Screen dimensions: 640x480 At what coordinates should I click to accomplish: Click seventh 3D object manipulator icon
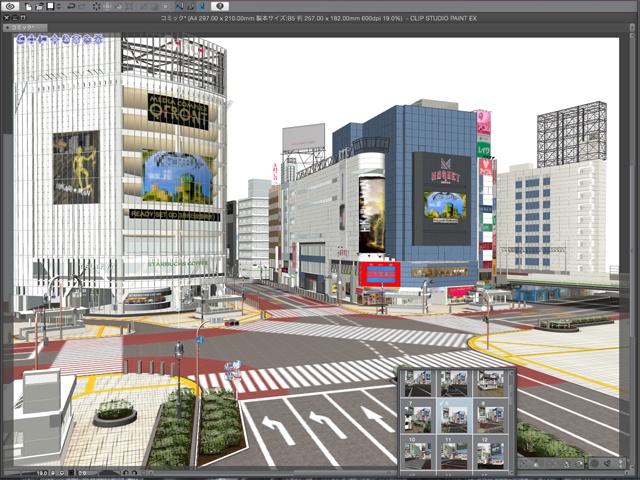(x=87, y=39)
